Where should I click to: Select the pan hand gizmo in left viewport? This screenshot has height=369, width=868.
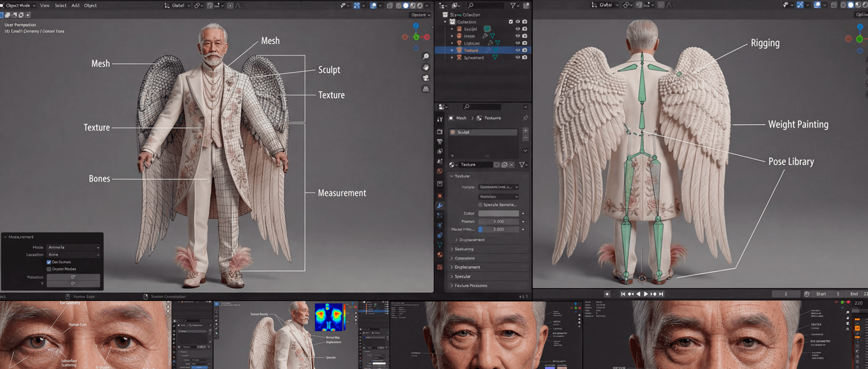(x=425, y=67)
